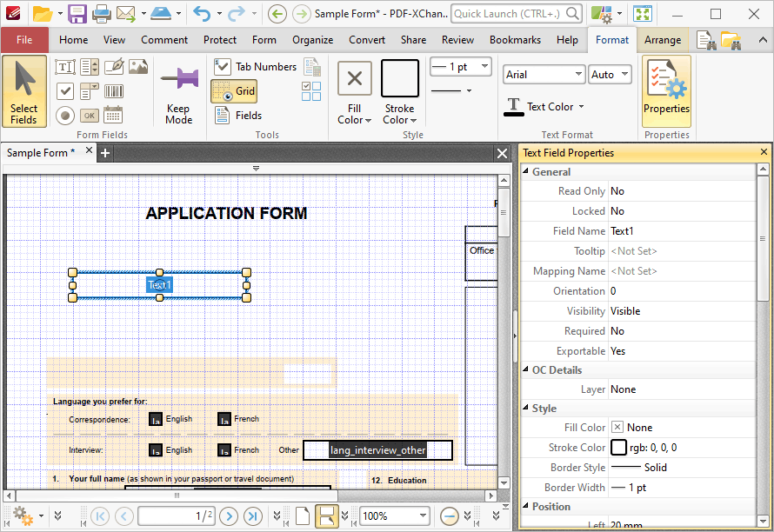Toggle Tab Numbers display
The width and height of the screenshot is (774, 532).
coord(255,67)
